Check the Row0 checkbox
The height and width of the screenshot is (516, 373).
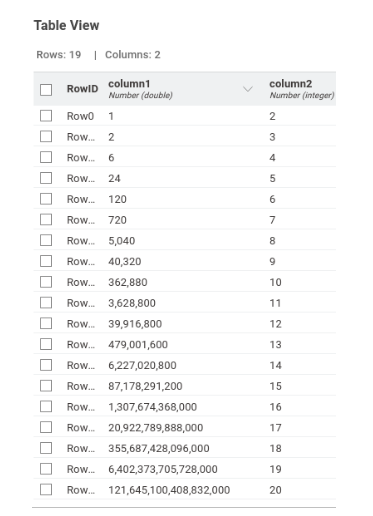point(46,116)
